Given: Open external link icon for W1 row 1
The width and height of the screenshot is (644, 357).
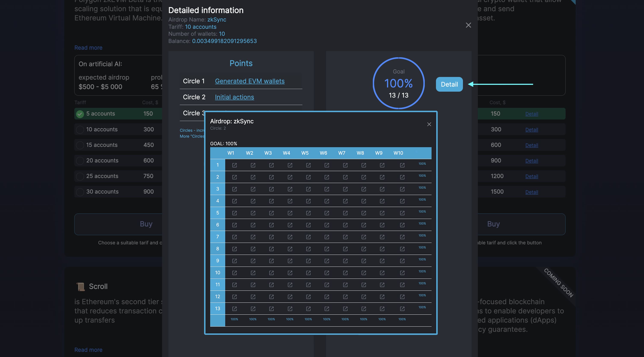Looking at the screenshot, I should pos(234,165).
